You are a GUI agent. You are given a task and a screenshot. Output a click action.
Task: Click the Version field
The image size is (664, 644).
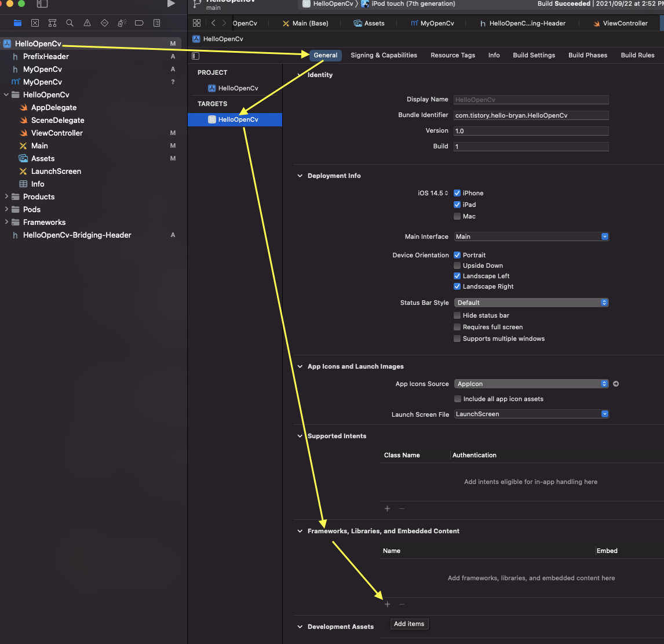tap(531, 131)
